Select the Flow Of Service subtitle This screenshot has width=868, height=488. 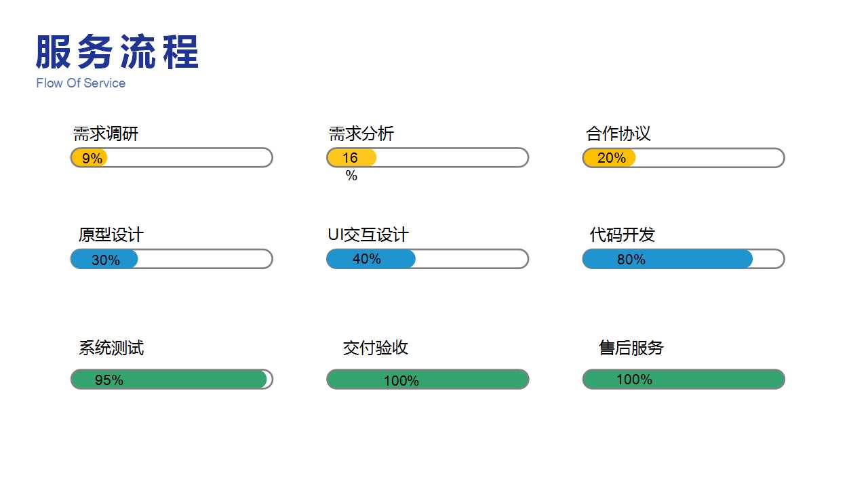click(81, 83)
